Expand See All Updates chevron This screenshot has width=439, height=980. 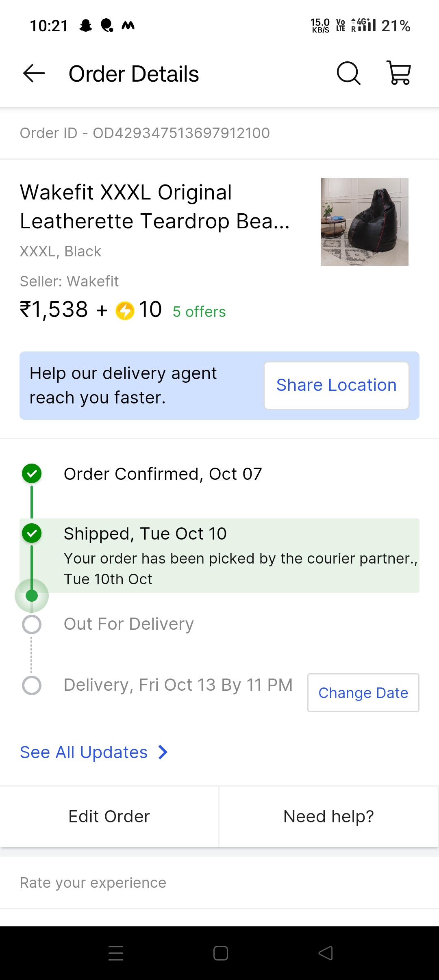coord(163,752)
